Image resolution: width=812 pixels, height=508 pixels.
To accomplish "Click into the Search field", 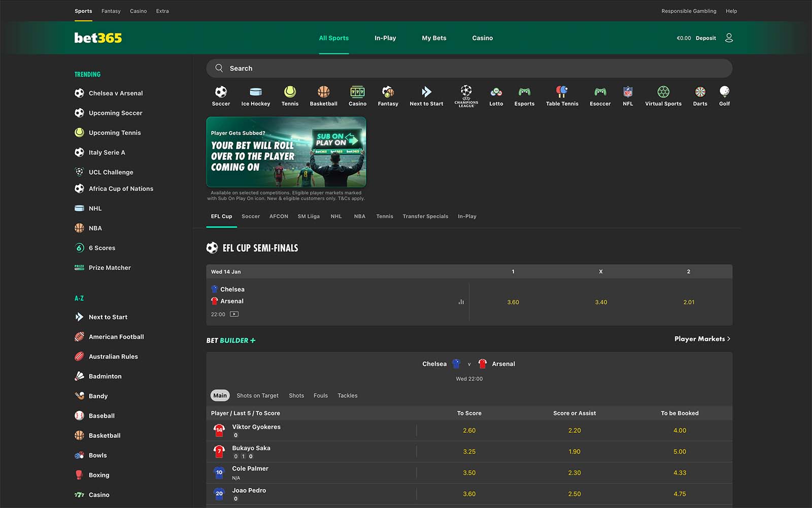I will [x=469, y=69].
